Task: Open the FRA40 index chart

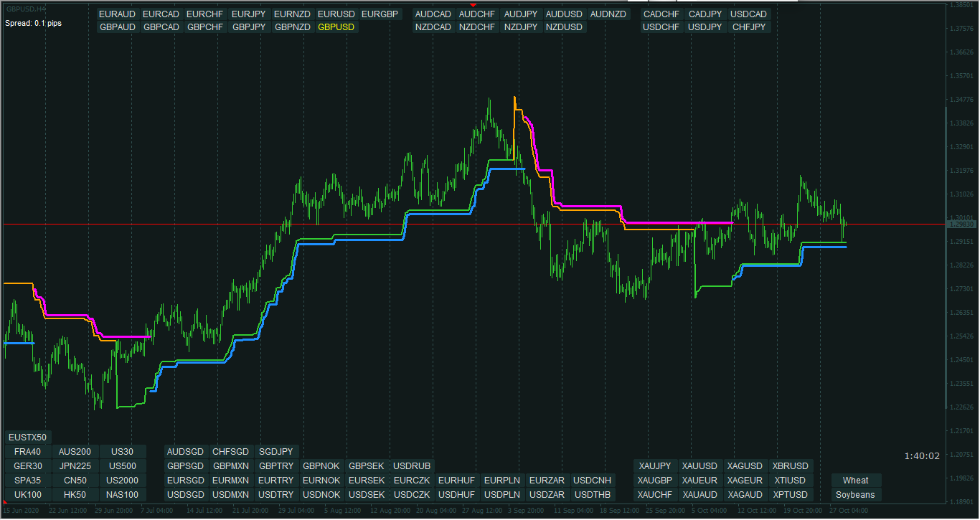Action: pyautogui.click(x=27, y=452)
